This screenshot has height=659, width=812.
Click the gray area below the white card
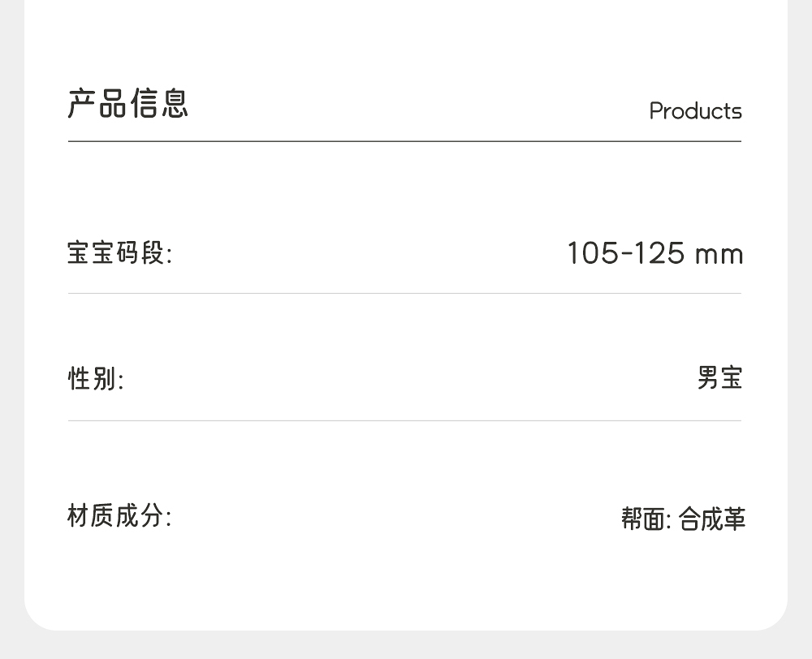(406, 645)
